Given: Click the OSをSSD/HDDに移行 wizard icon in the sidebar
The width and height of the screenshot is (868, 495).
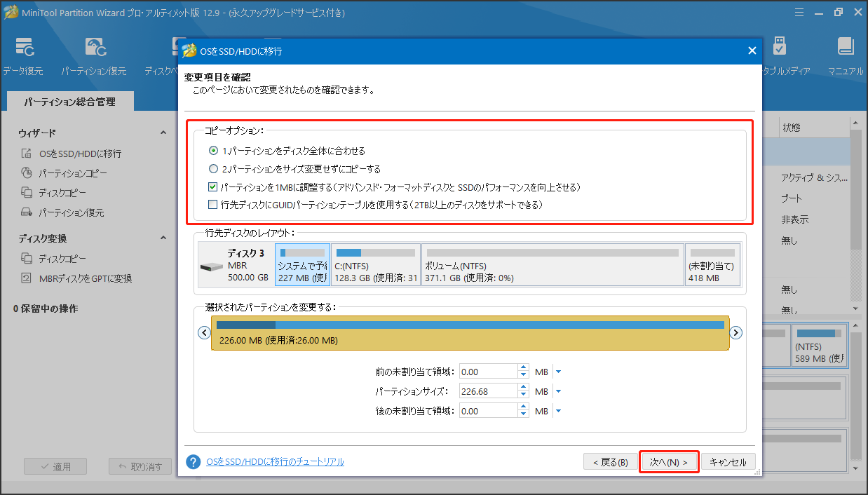Looking at the screenshot, I should pyautogui.click(x=26, y=154).
